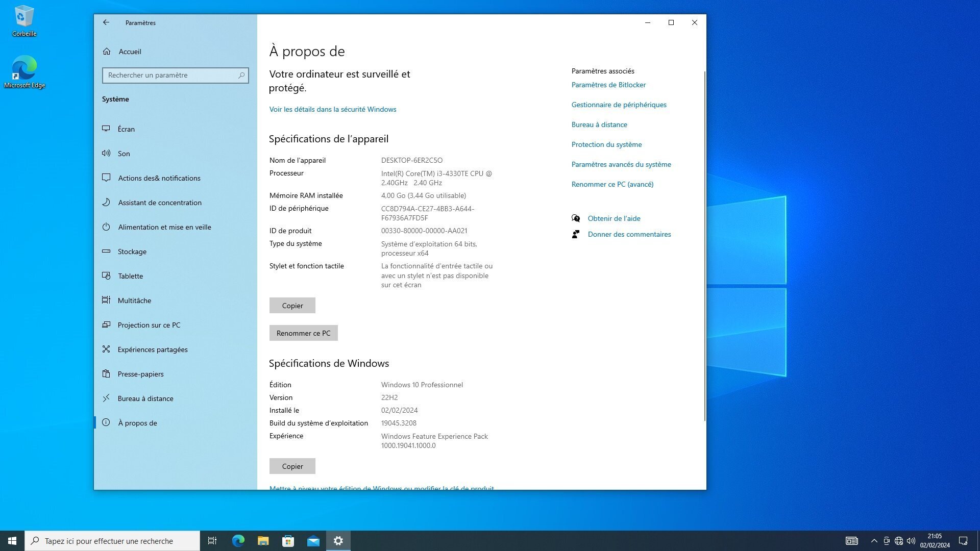This screenshot has width=980, height=551.
Task: Open the Assistant de concentration moon icon
Action: 106,202
